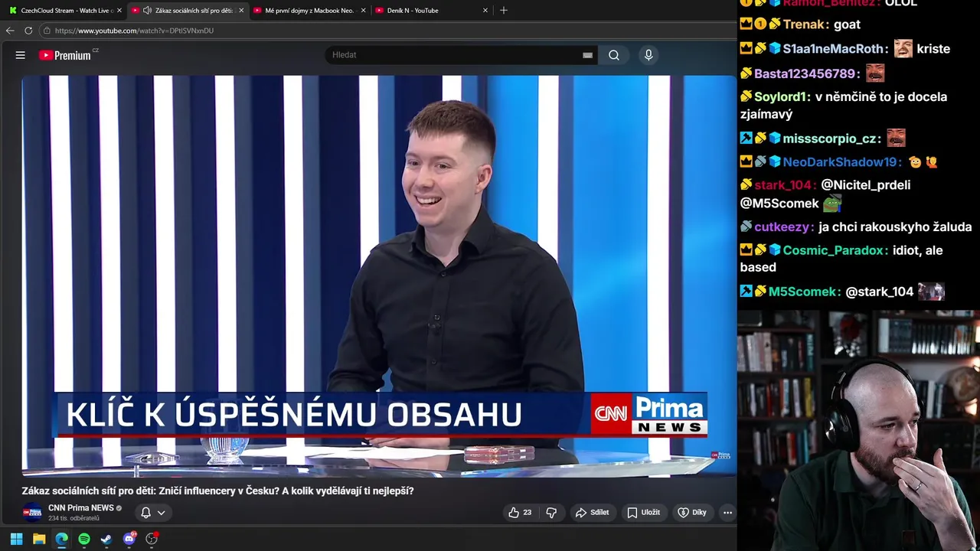Select the address bar URL

pos(134,31)
